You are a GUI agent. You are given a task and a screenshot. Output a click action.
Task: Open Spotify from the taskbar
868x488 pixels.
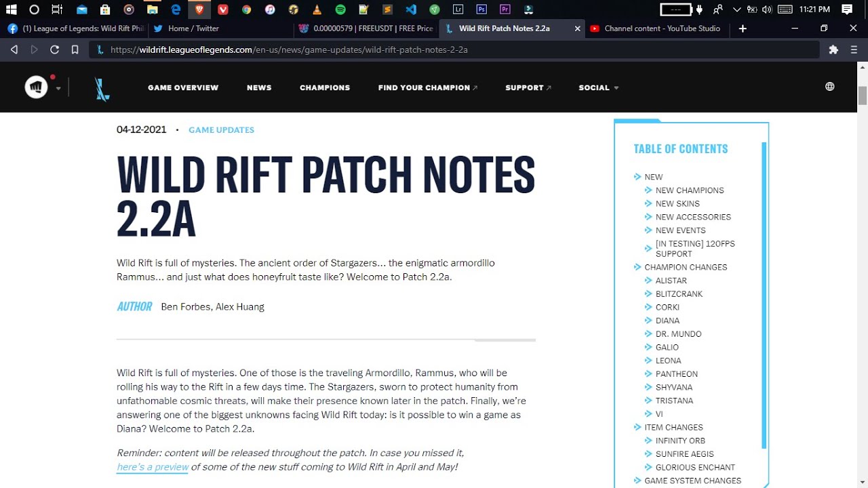click(x=340, y=9)
